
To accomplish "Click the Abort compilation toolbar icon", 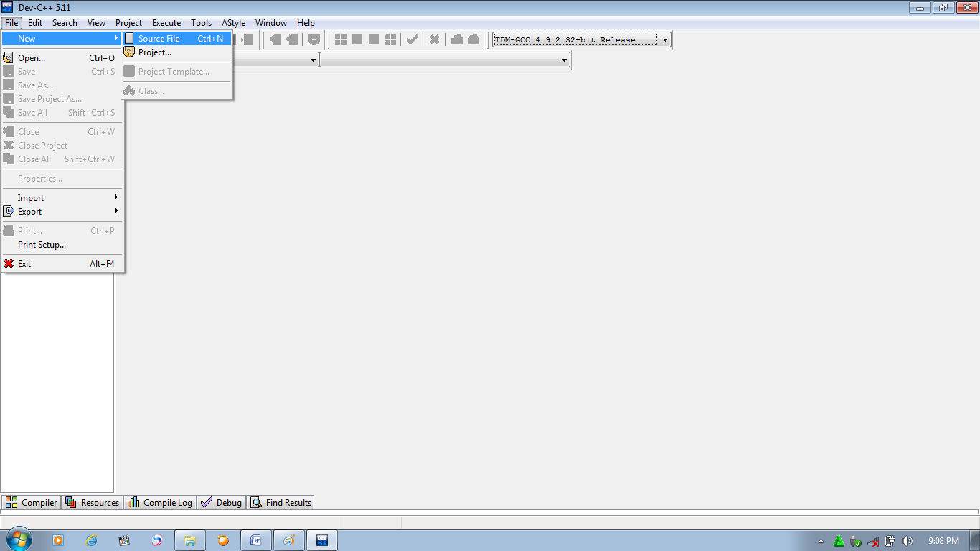I will click(x=434, y=39).
